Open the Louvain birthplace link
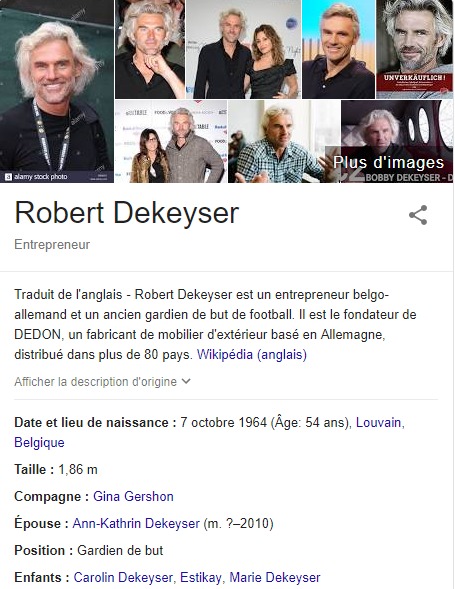 [x=379, y=423]
